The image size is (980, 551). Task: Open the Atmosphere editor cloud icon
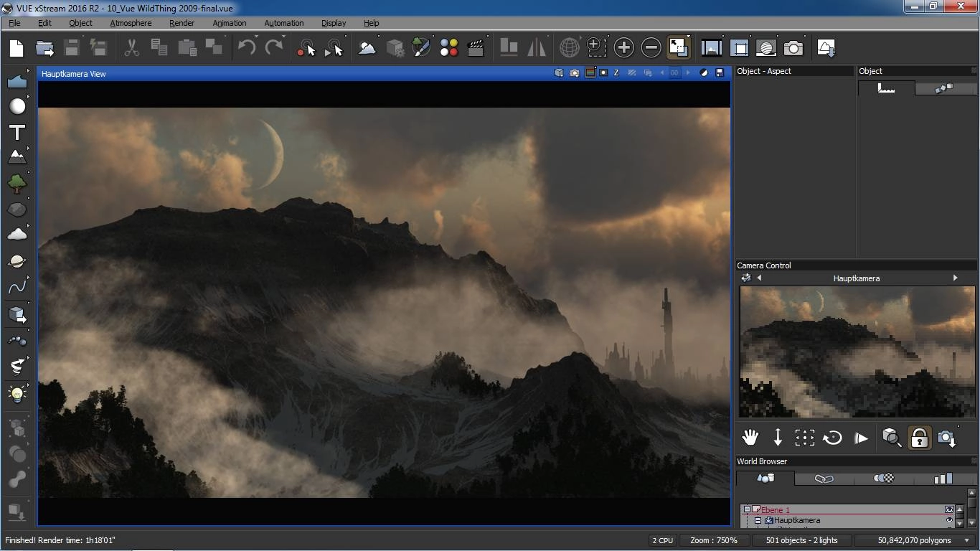pos(367,48)
